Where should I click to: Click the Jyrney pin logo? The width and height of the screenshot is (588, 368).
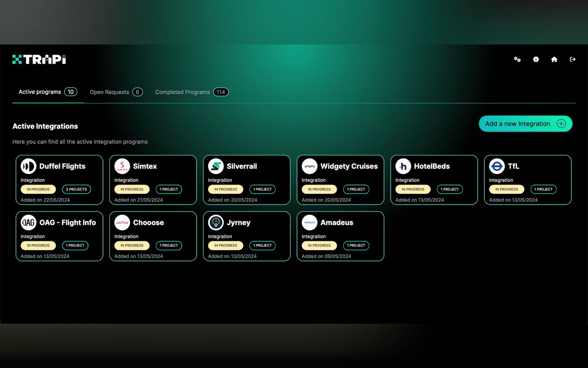coord(216,222)
